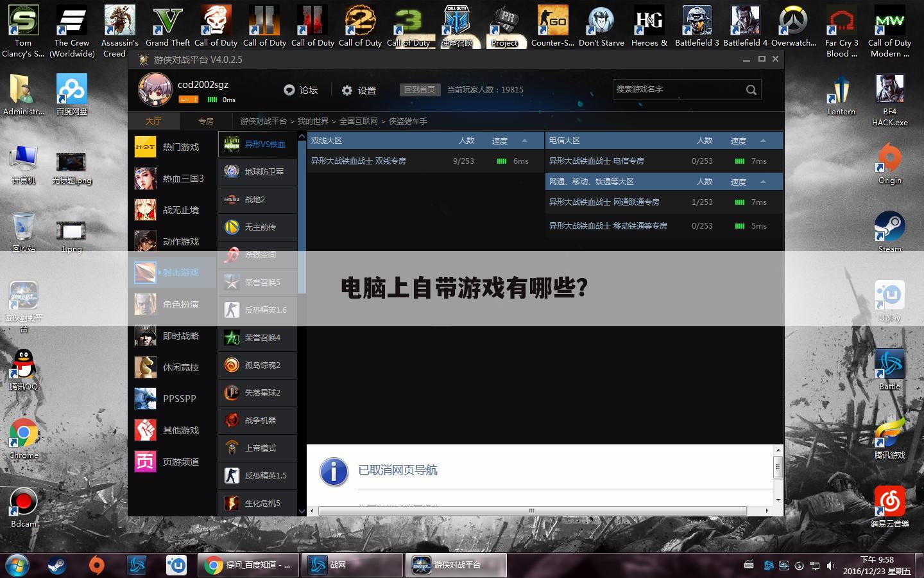This screenshot has height=578, width=924.
Task: Select the 页游频道 category
Action: click(x=173, y=462)
